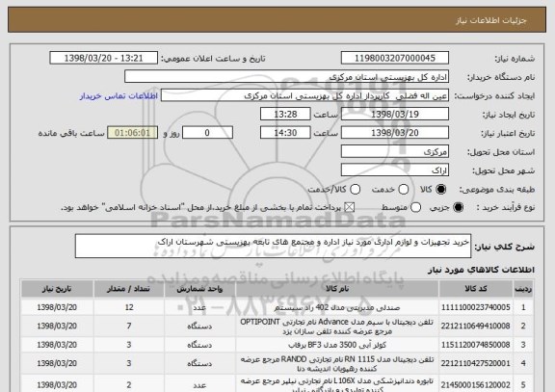This screenshot has width=555, height=392.
Task: Click quantity 12 in row 1
Action: click(129, 307)
